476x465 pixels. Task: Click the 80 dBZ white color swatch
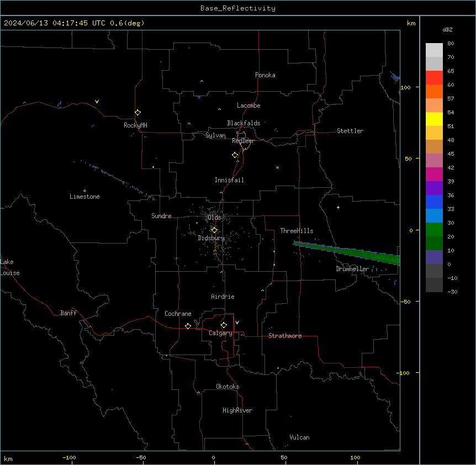click(x=434, y=50)
